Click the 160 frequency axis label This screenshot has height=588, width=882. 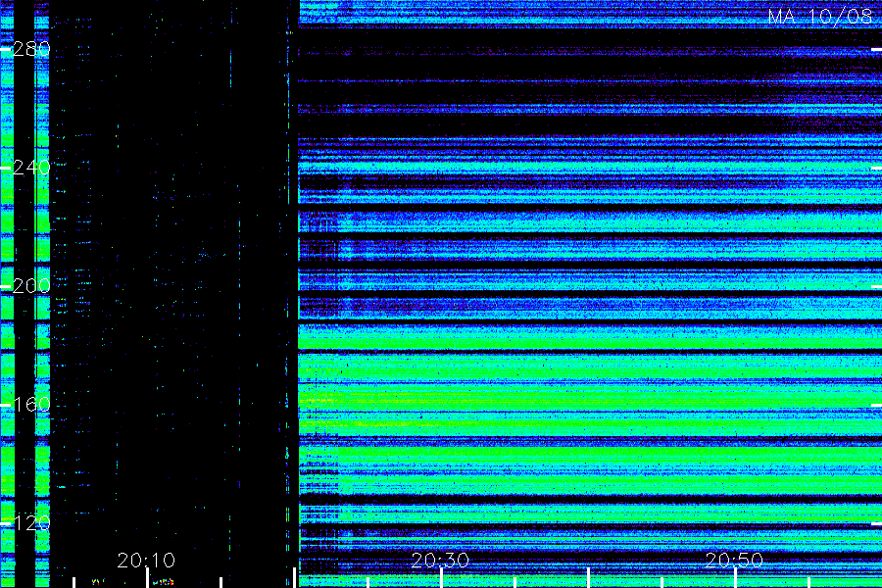[x=31, y=404]
